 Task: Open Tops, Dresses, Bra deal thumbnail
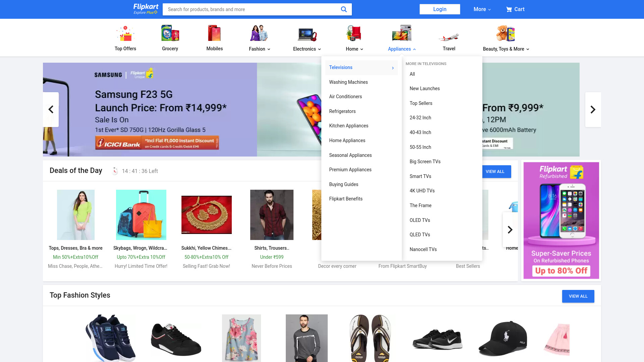click(76, 215)
